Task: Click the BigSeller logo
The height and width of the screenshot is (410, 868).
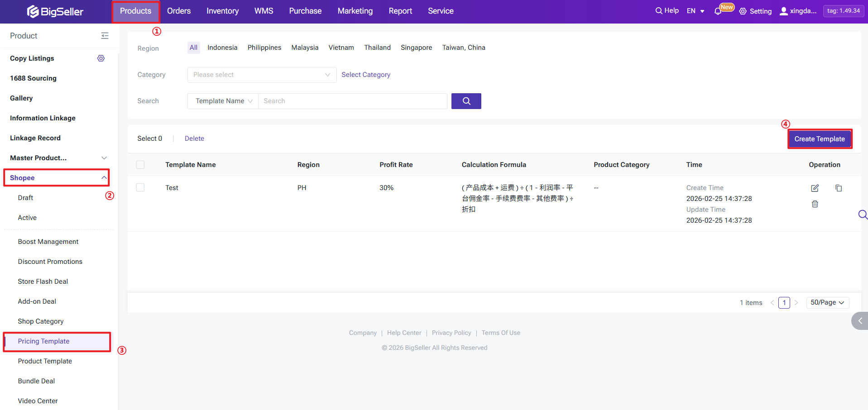Action: tap(55, 11)
